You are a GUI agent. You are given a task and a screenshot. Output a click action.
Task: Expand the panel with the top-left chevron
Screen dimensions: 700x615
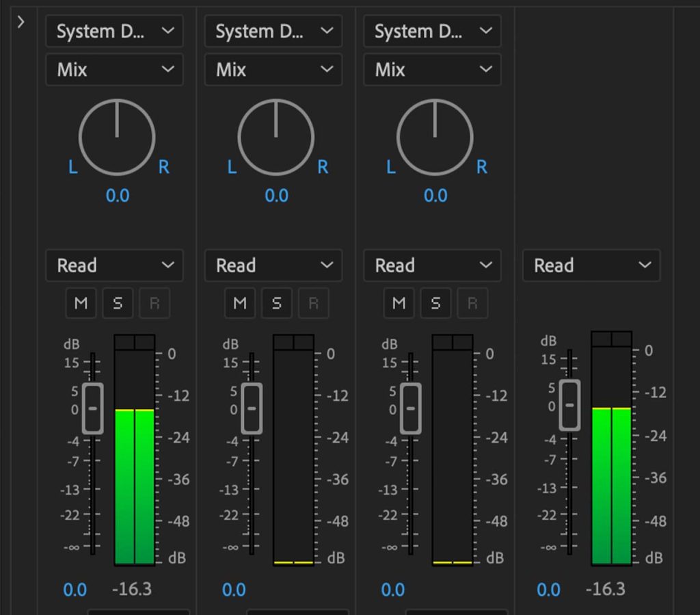[x=21, y=22]
